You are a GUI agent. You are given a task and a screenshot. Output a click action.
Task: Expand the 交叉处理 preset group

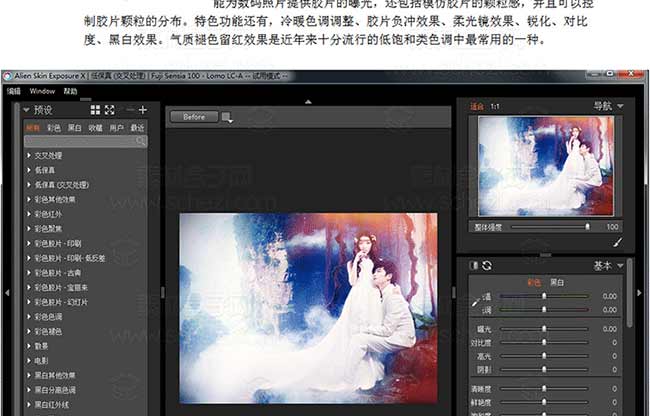29,155
